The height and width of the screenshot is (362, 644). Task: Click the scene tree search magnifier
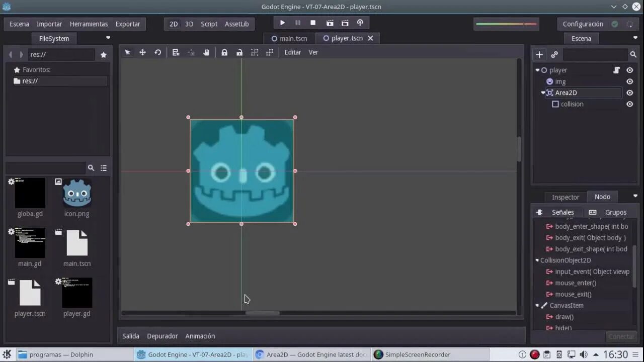click(633, 54)
